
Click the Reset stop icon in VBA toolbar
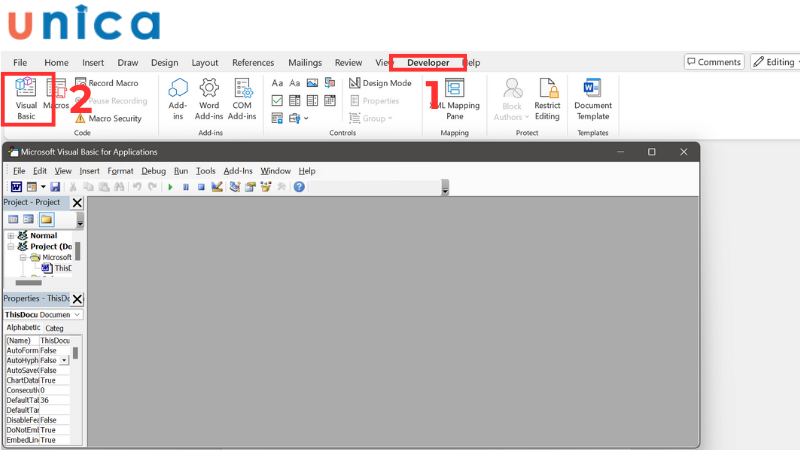201,187
